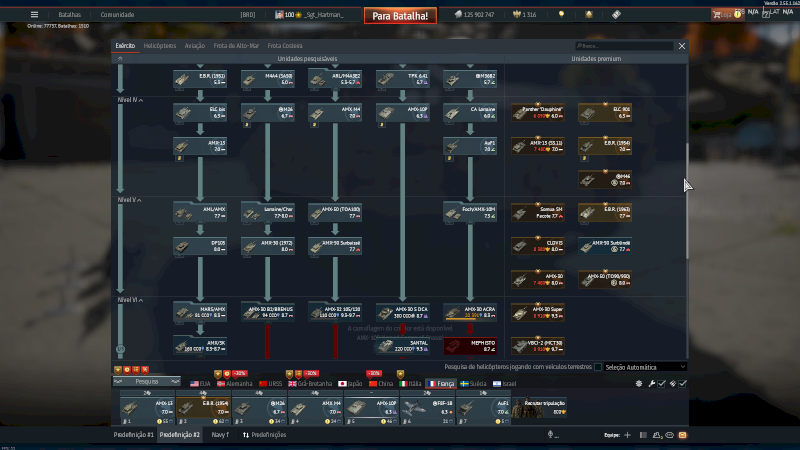Select the CA Lorraine tank card
The image size is (800, 450).
(x=470, y=113)
